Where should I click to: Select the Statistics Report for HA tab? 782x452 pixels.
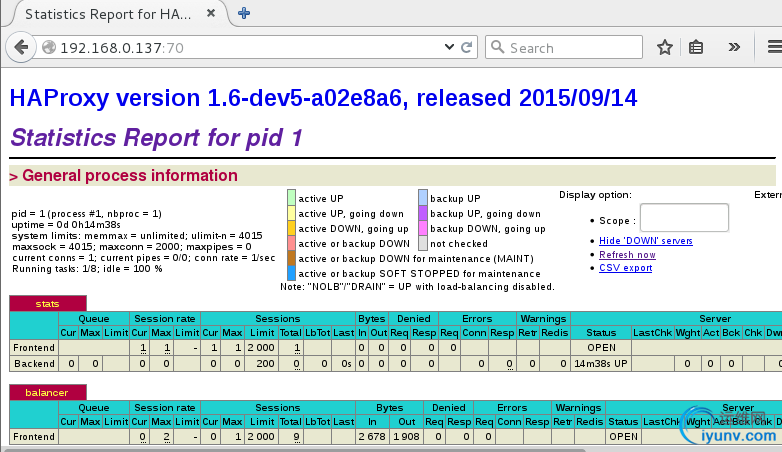[108, 14]
